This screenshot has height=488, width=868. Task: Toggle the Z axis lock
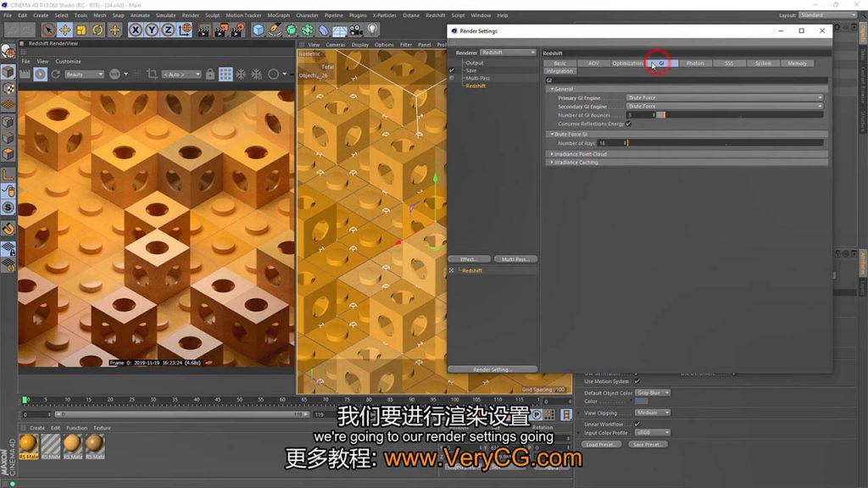click(x=169, y=30)
